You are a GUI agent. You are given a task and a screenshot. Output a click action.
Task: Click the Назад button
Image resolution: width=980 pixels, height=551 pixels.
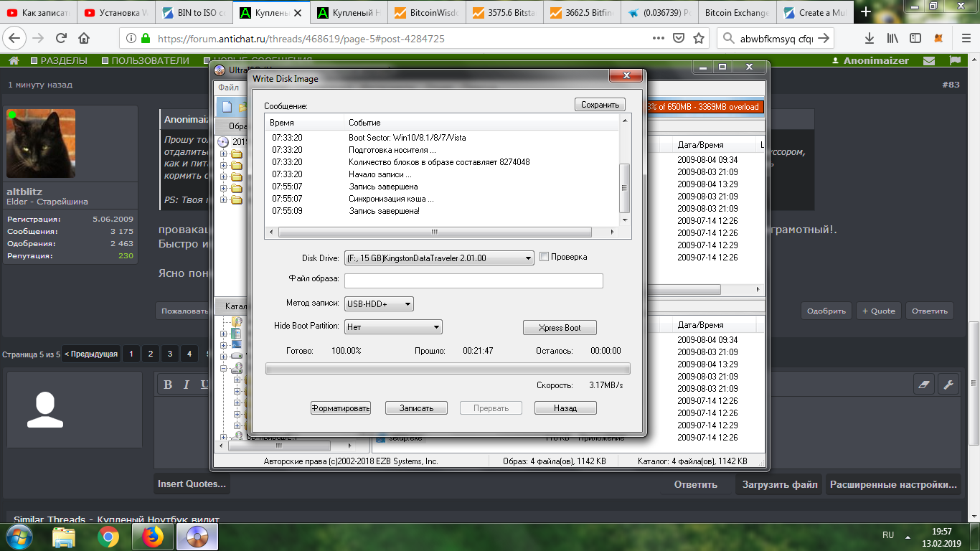click(565, 408)
